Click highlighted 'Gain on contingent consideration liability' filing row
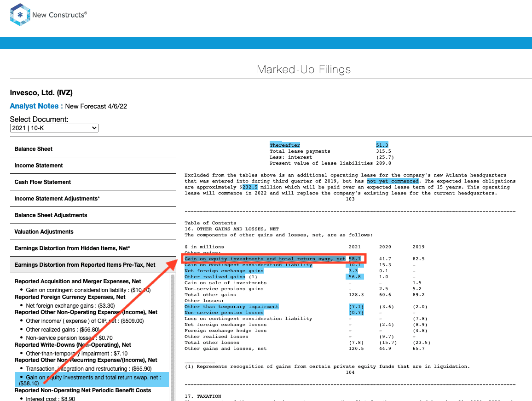The height and width of the screenshot is (401, 532). click(x=249, y=265)
